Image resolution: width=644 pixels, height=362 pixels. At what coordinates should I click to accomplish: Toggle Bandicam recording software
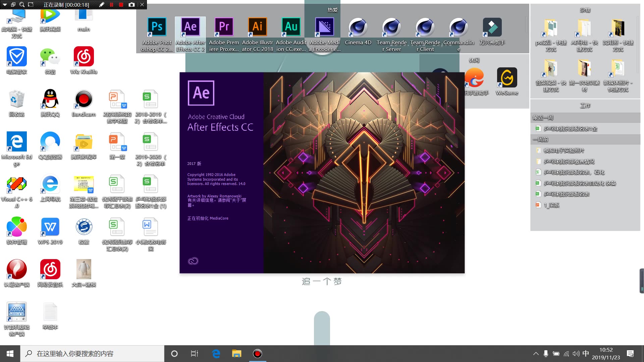(x=84, y=102)
